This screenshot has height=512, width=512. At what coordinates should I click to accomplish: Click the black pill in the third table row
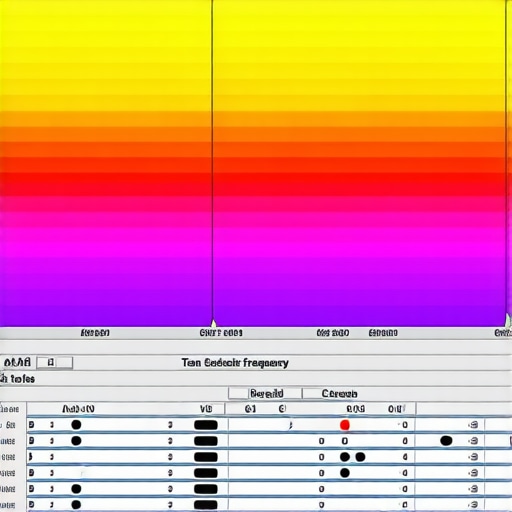coord(206,457)
